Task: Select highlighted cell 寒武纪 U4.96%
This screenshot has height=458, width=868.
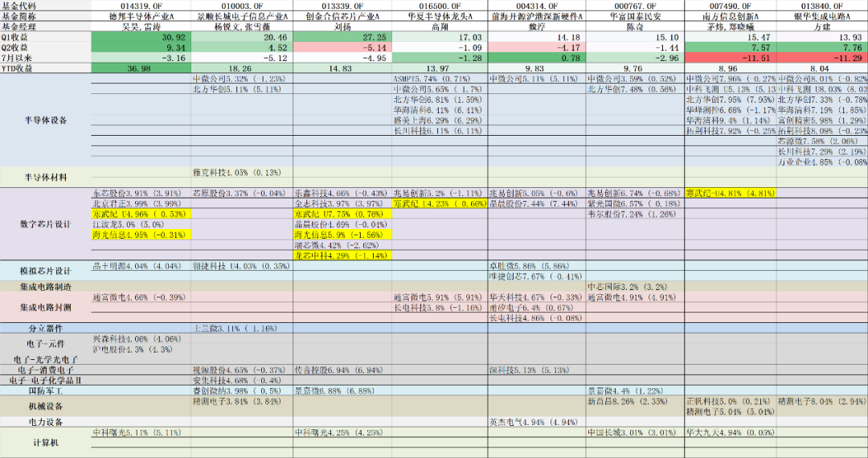Action: (141, 214)
